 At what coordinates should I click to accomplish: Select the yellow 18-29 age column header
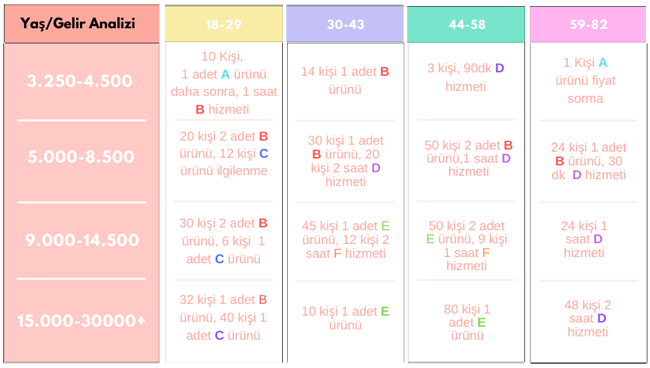click(224, 24)
